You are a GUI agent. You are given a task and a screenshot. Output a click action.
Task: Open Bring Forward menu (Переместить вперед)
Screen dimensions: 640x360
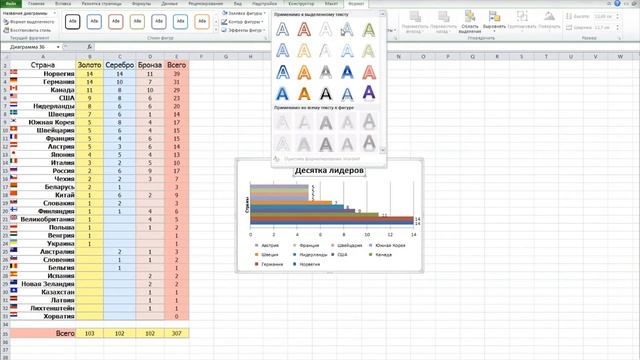click(x=415, y=22)
